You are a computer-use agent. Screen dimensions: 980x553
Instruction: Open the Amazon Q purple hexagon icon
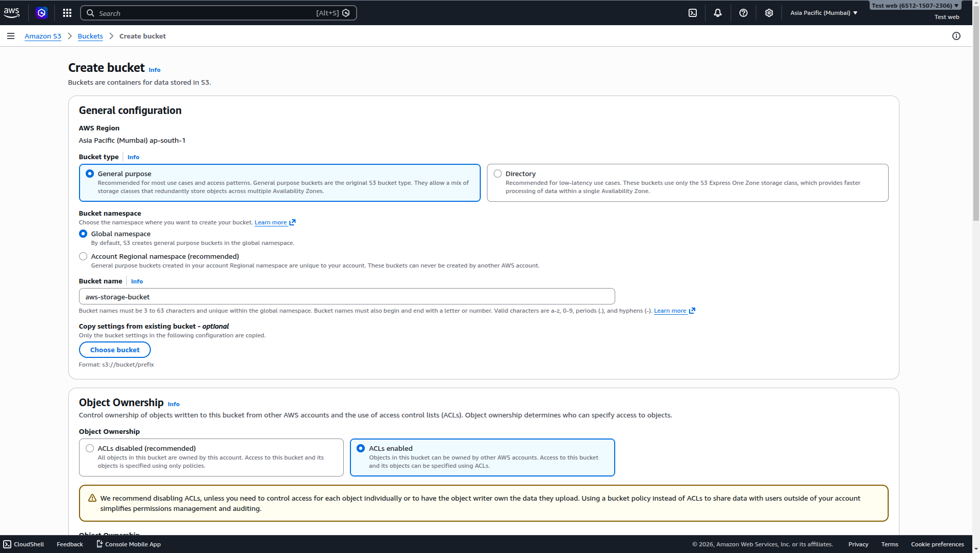click(42, 13)
